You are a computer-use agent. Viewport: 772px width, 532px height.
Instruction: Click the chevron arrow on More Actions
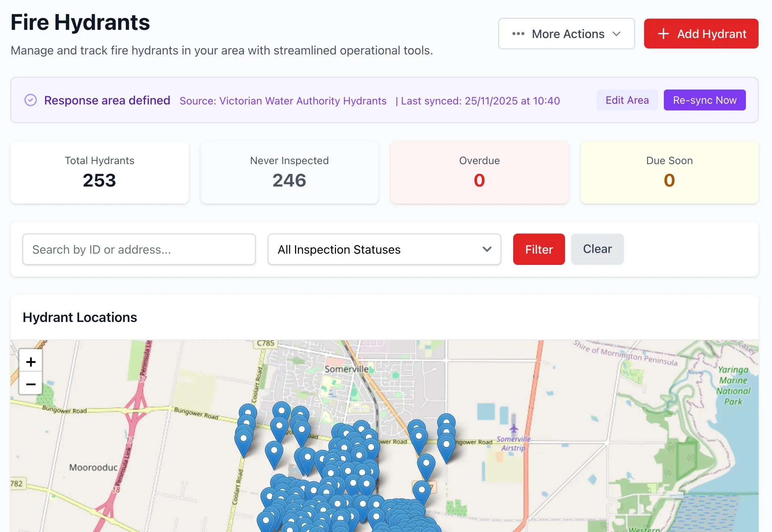point(616,34)
